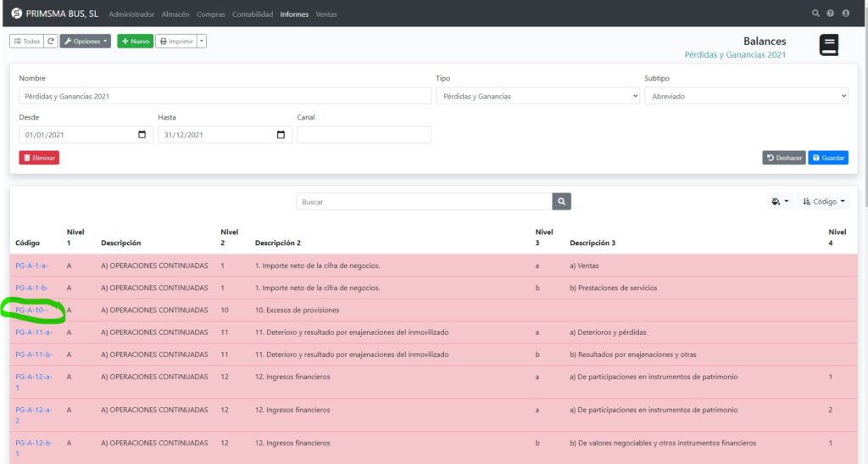The image size is (868, 464).
Task: Click the Balances book icon
Action: (x=828, y=46)
